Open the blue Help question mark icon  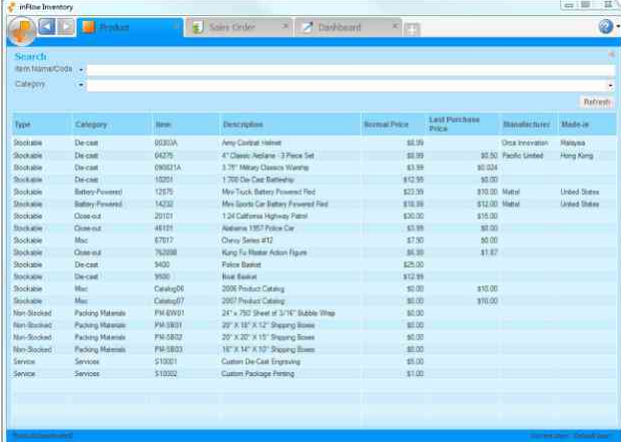606,27
